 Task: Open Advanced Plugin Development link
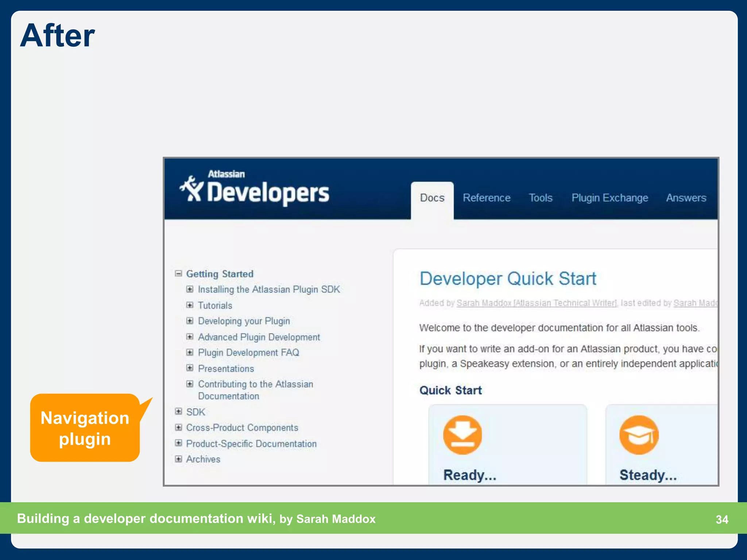pyautogui.click(x=259, y=337)
